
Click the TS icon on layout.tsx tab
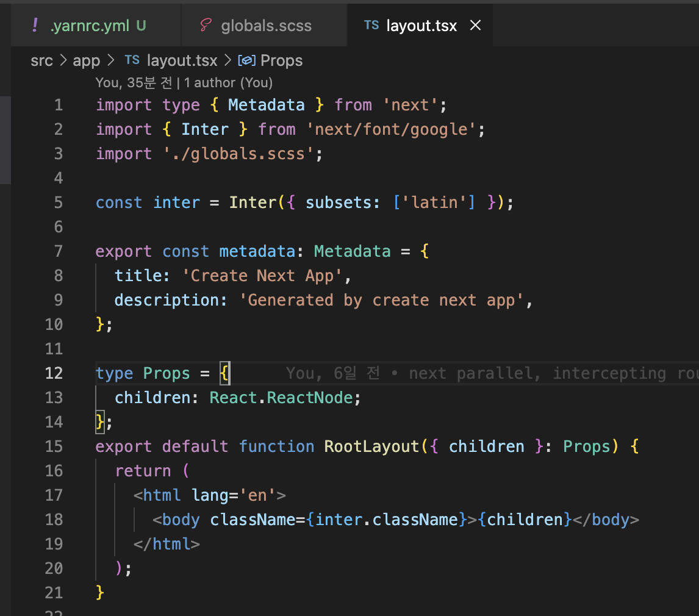[x=371, y=26]
